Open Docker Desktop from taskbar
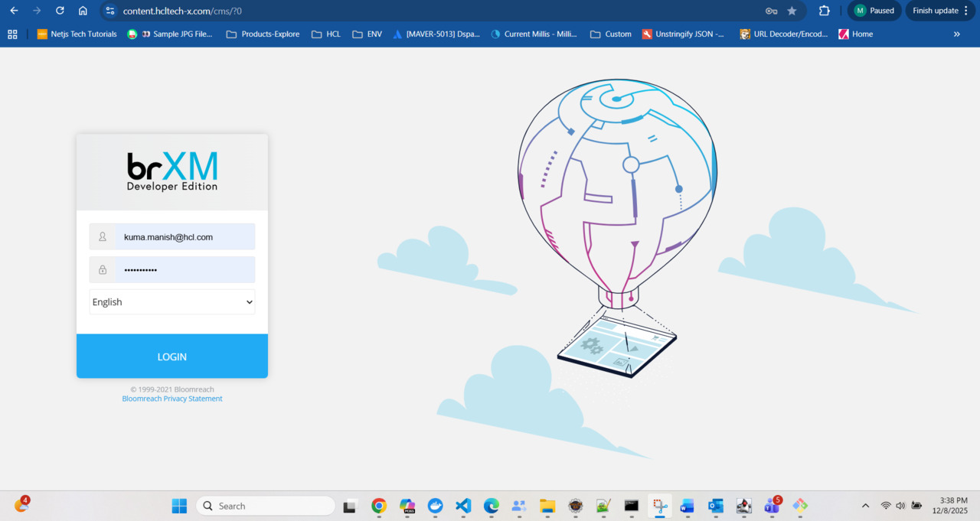The image size is (980, 521). point(435,506)
